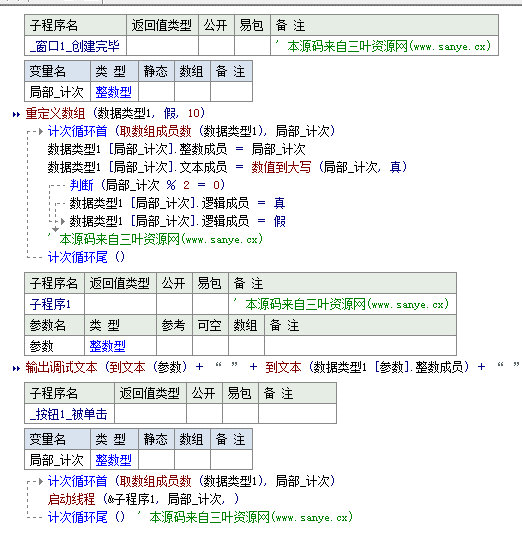Image resolution: width=522 pixels, height=539 pixels.
Task: Click 数据类型1[参数].整数成员 expression
Action: (389, 367)
